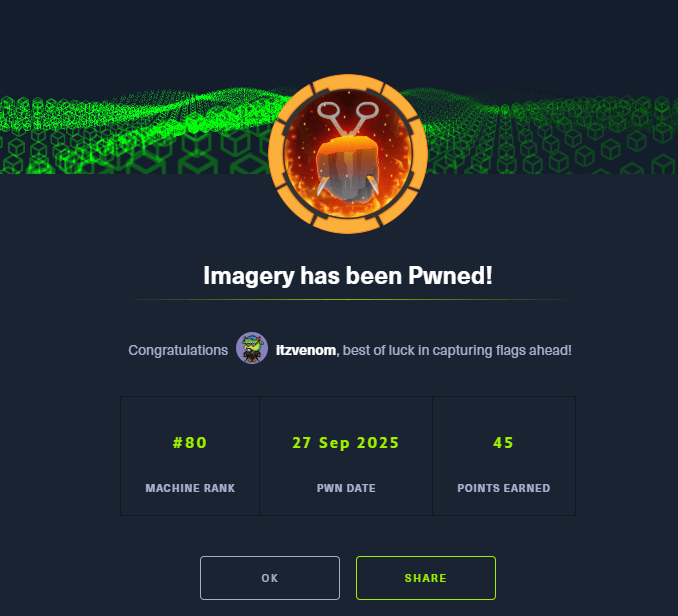Click the MACHINE RANK label
Viewport: 678px width, 616px height.
tap(190, 488)
